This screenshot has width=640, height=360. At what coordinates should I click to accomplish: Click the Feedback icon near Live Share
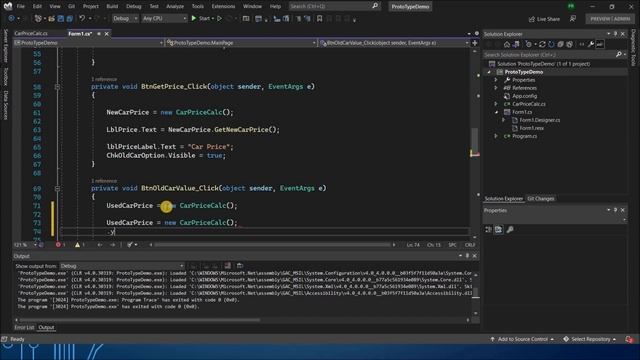tap(573, 19)
